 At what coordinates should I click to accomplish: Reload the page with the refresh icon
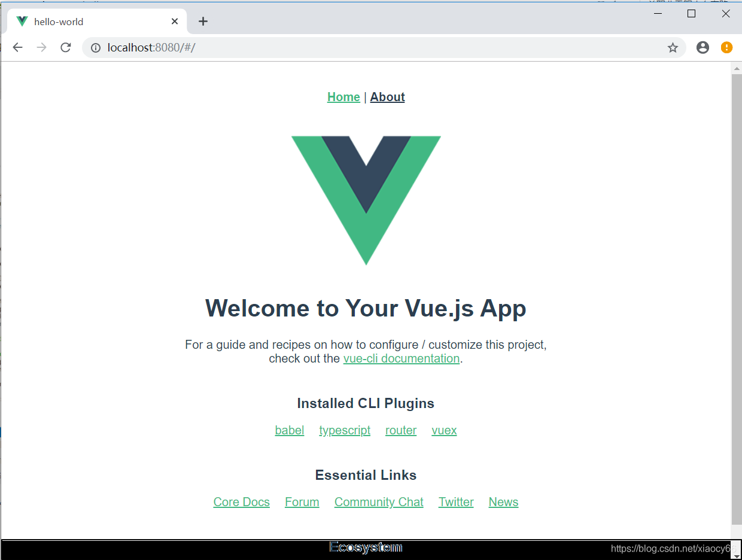(x=66, y=47)
